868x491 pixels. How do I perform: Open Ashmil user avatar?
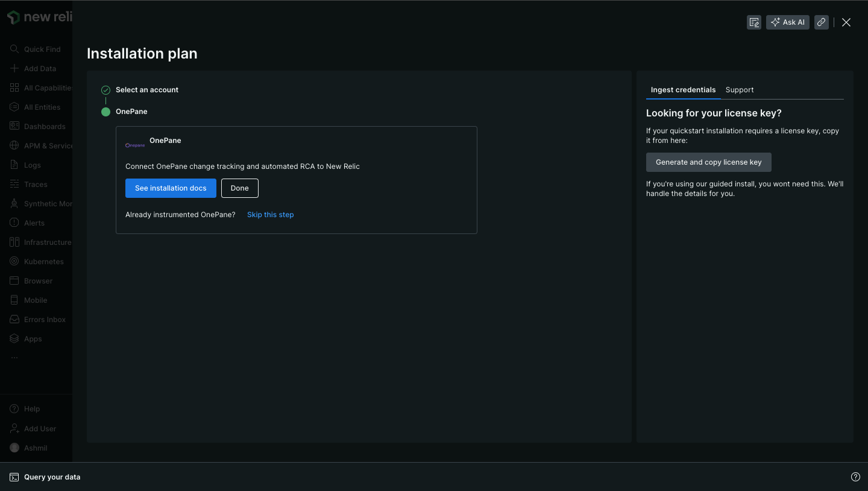[x=14, y=448]
